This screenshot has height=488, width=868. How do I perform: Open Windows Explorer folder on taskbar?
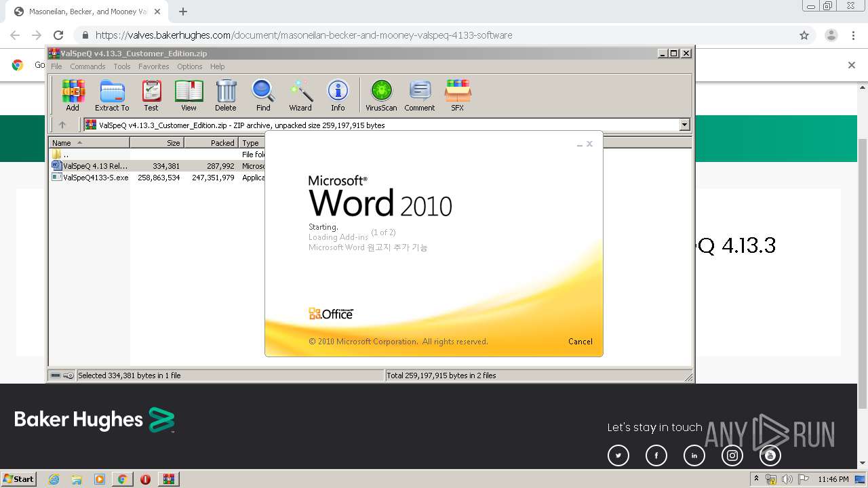click(x=77, y=479)
